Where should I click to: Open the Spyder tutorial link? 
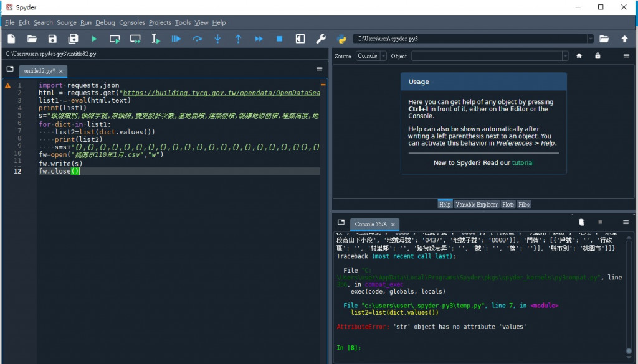click(523, 162)
